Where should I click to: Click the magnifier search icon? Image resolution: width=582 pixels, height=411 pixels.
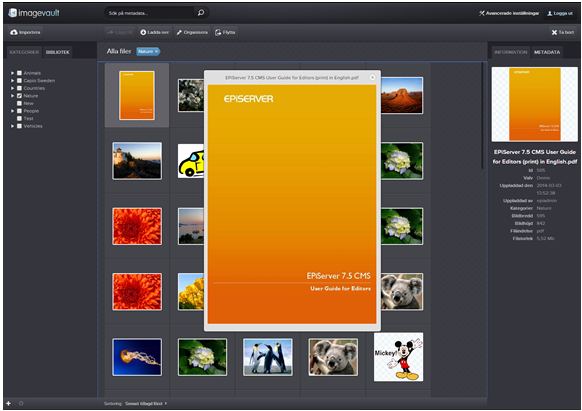coord(201,13)
